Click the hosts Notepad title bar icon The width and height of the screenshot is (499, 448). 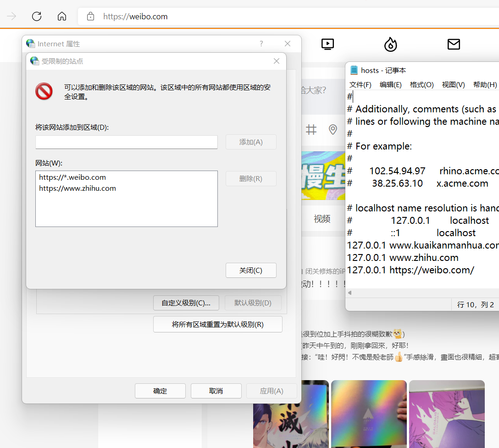[x=354, y=70]
